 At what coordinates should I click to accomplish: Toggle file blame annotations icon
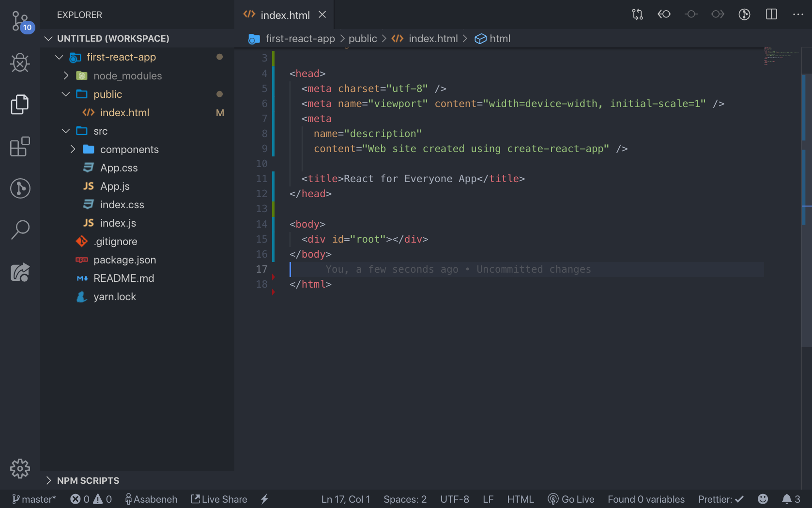point(745,15)
